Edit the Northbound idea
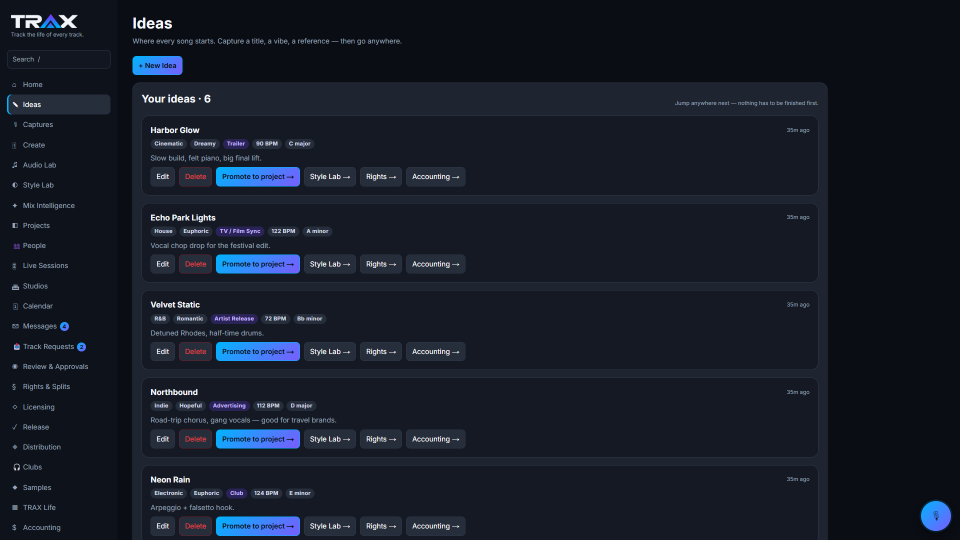Screen dimensions: 960x540 pos(162,439)
